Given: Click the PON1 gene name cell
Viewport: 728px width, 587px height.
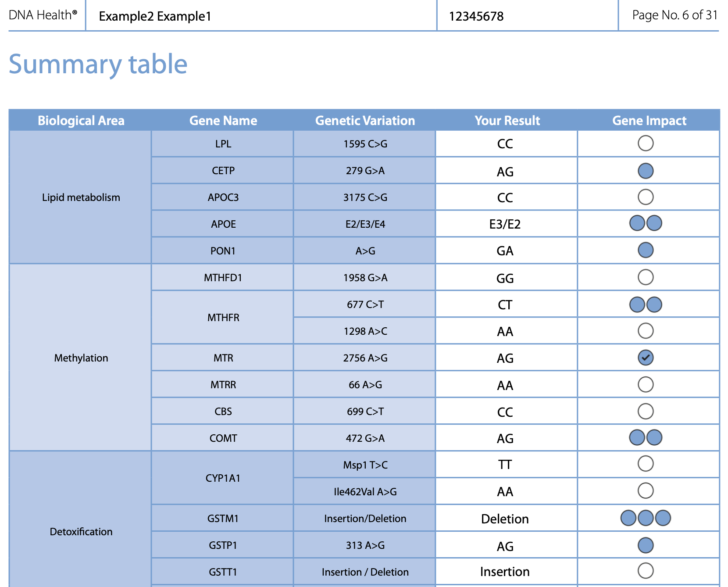Looking at the screenshot, I should 223,251.
